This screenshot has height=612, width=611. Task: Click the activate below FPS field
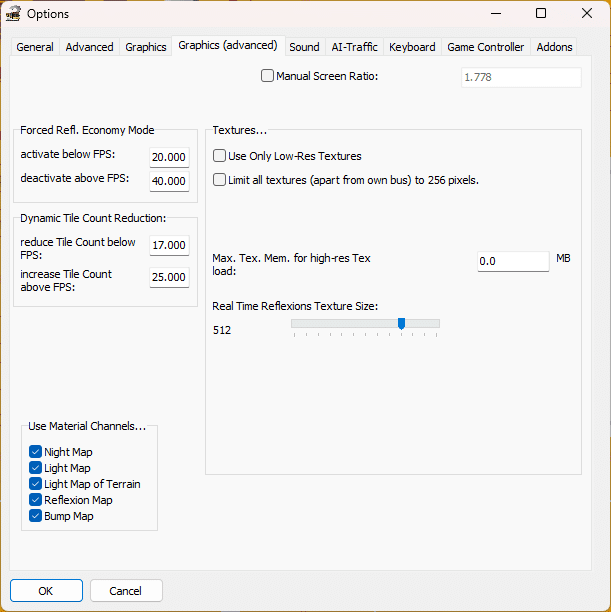[169, 157]
